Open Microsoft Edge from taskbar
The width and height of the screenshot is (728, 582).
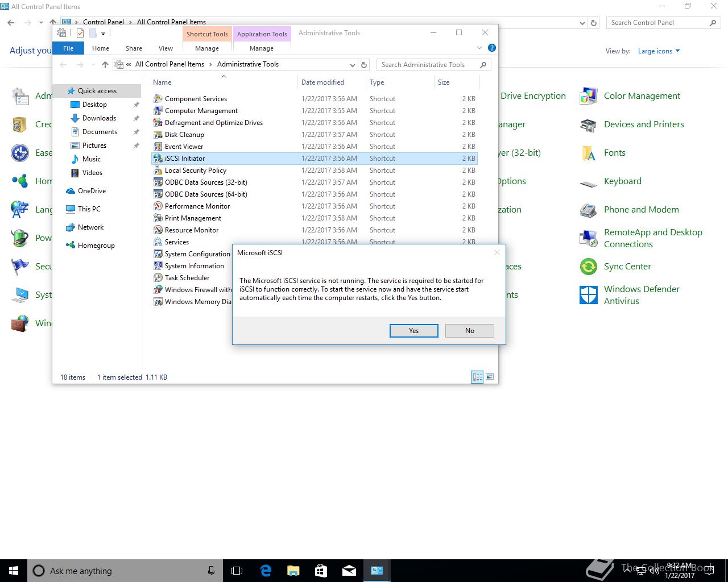coord(266,571)
